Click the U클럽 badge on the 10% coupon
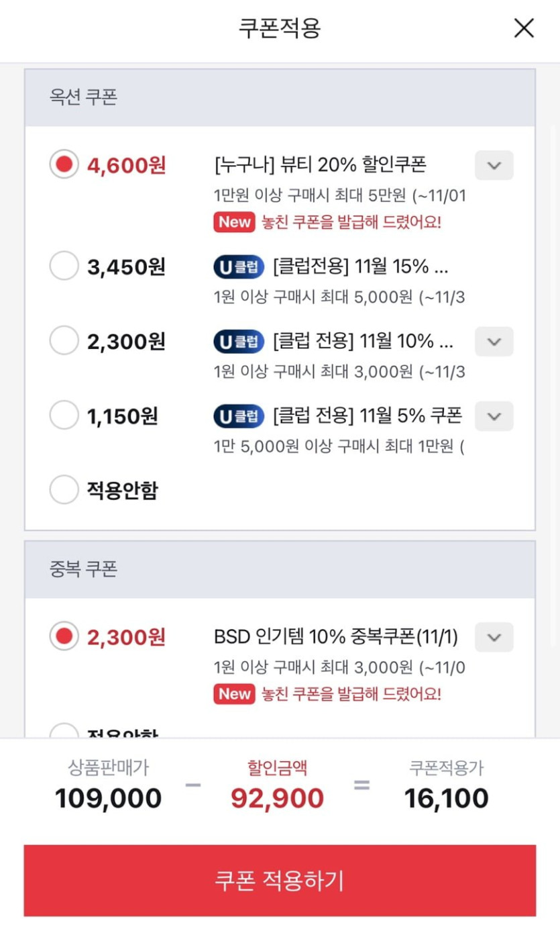Viewport: 560px width, 929px height. 239,342
